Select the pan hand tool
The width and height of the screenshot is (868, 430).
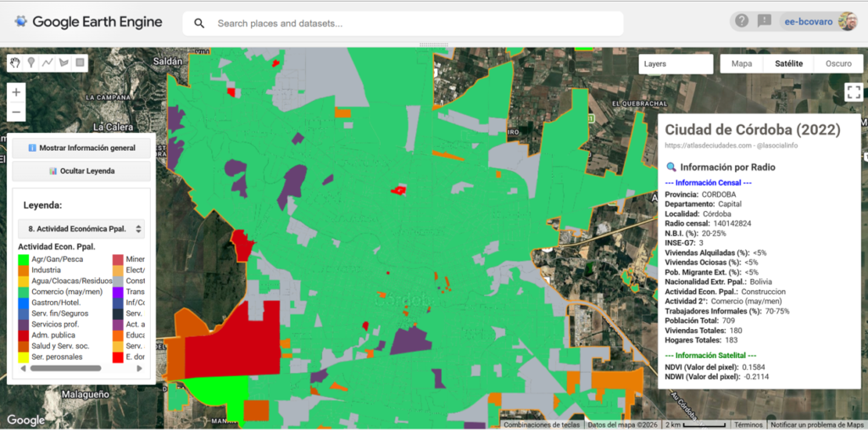[15, 63]
